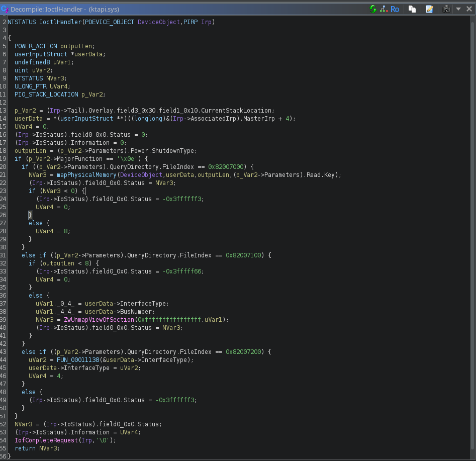Viewport: 476px width, 461px height.
Task: Select the constant 0x82007000
Action: click(x=226, y=167)
